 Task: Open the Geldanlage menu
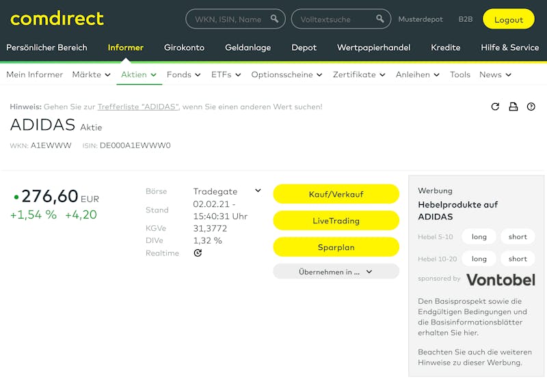[x=248, y=48]
